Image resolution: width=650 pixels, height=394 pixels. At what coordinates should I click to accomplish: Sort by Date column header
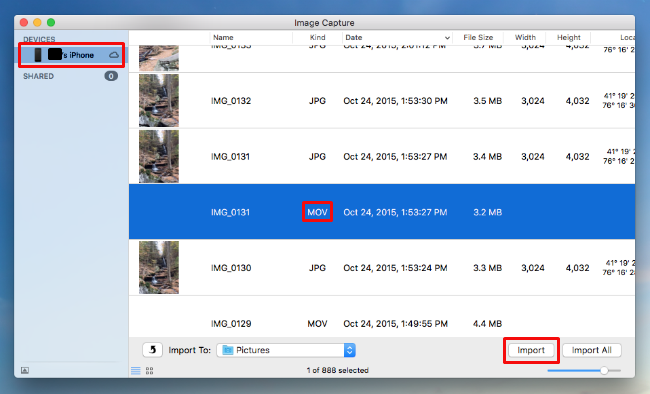pos(354,37)
